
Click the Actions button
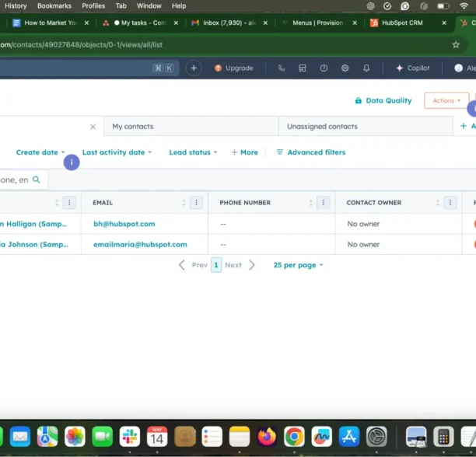[x=446, y=101]
